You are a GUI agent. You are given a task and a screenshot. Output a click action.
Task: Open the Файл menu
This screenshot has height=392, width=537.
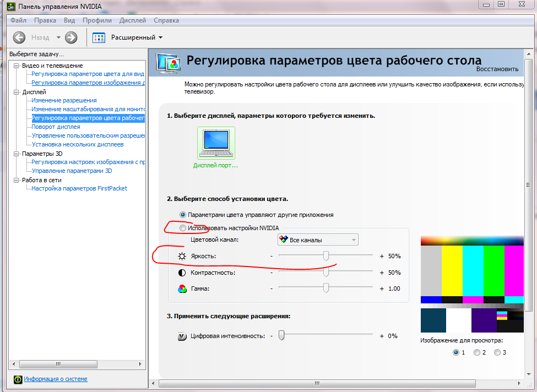[x=18, y=20]
